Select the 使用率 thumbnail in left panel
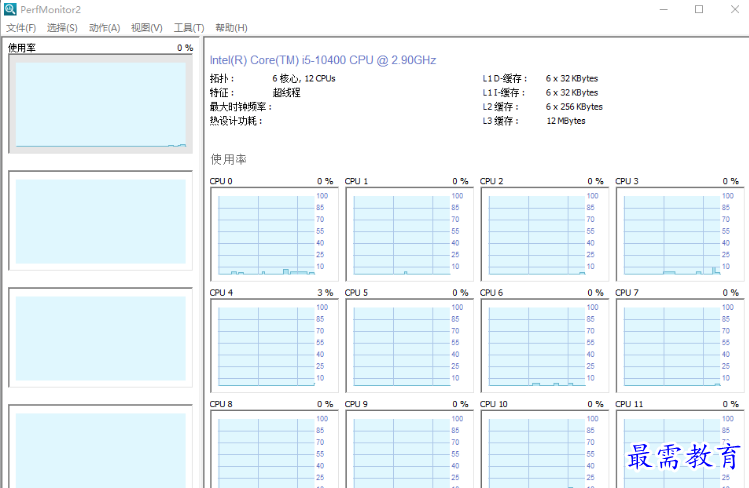The image size is (749, 488). tap(100, 104)
